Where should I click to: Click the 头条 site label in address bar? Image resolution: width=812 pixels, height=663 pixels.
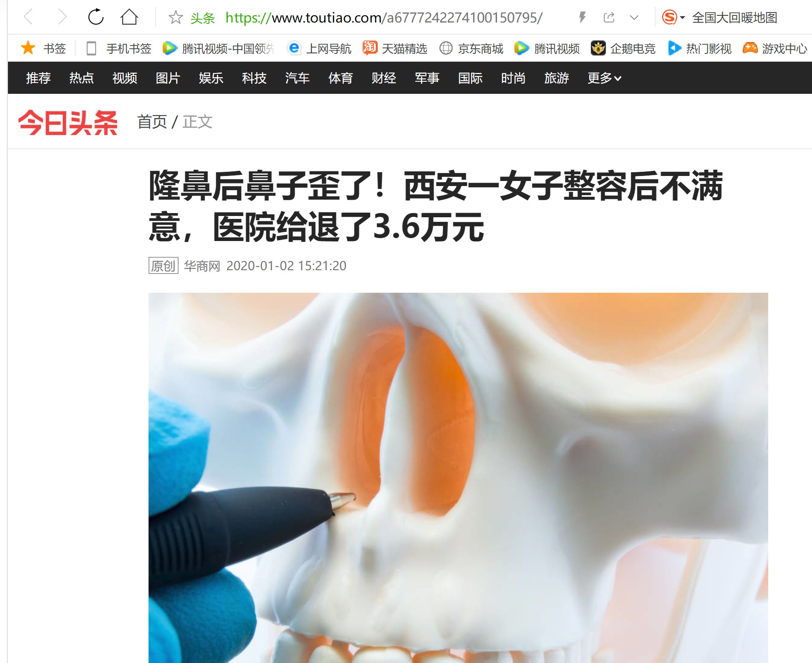tap(202, 18)
